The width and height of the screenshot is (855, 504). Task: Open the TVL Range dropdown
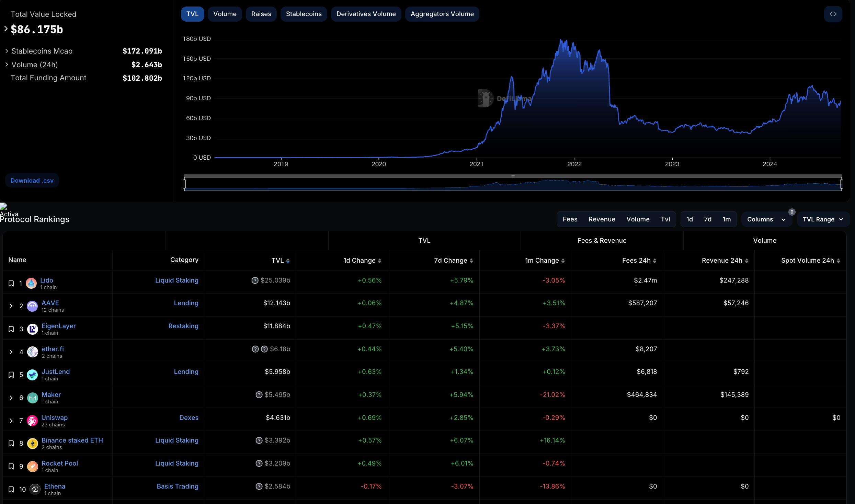tap(823, 219)
